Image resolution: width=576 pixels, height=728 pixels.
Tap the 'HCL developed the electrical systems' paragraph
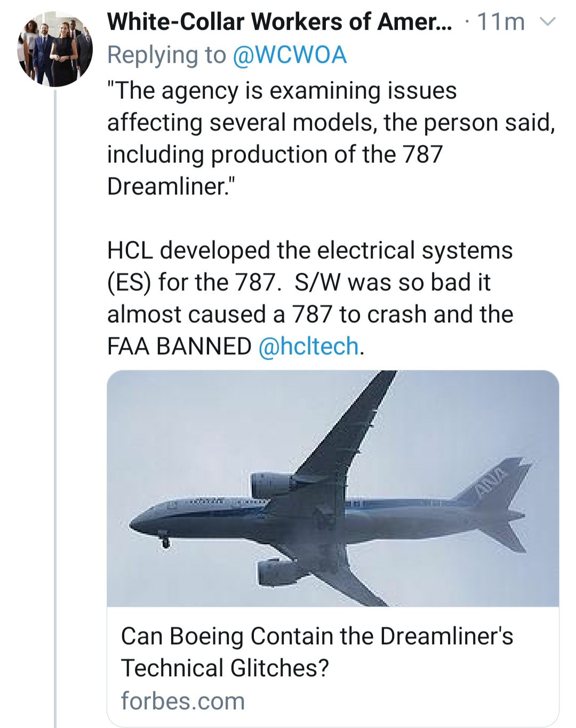310,250
